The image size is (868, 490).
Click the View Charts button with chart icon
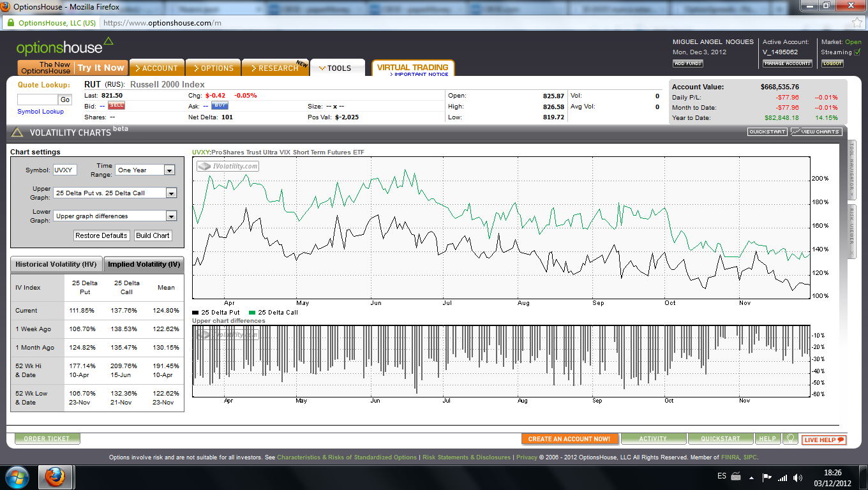point(816,131)
